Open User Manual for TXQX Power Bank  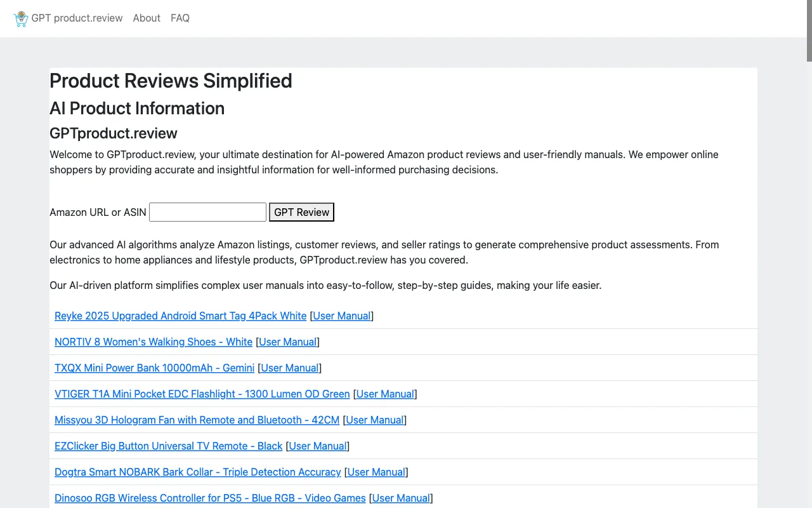coord(289,368)
